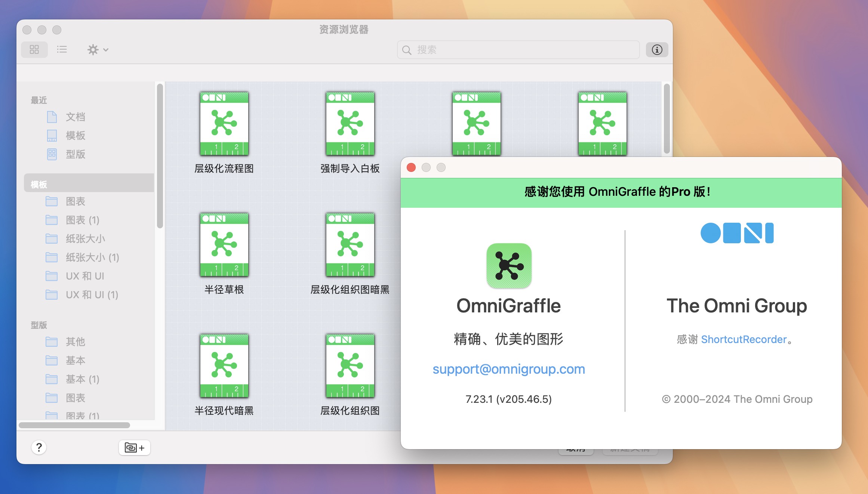Select the 层级化流程图 template thumbnail

click(224, 124)
